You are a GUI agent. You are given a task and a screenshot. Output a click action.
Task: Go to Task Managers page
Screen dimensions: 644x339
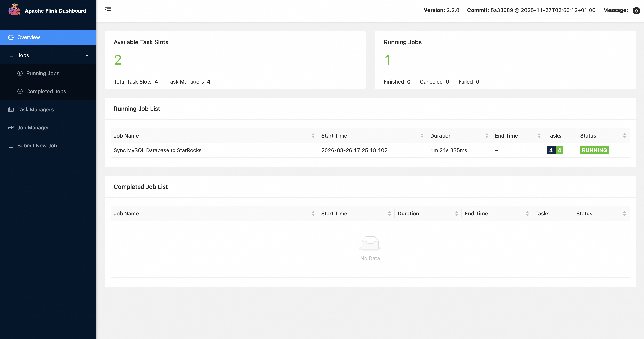point(48,109)
